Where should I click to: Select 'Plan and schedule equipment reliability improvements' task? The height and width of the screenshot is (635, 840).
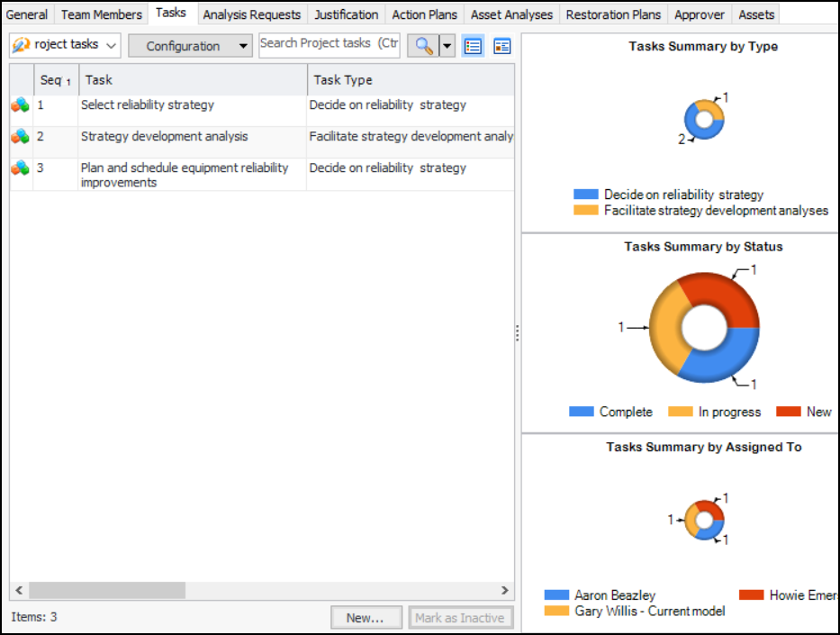(185, 175)
